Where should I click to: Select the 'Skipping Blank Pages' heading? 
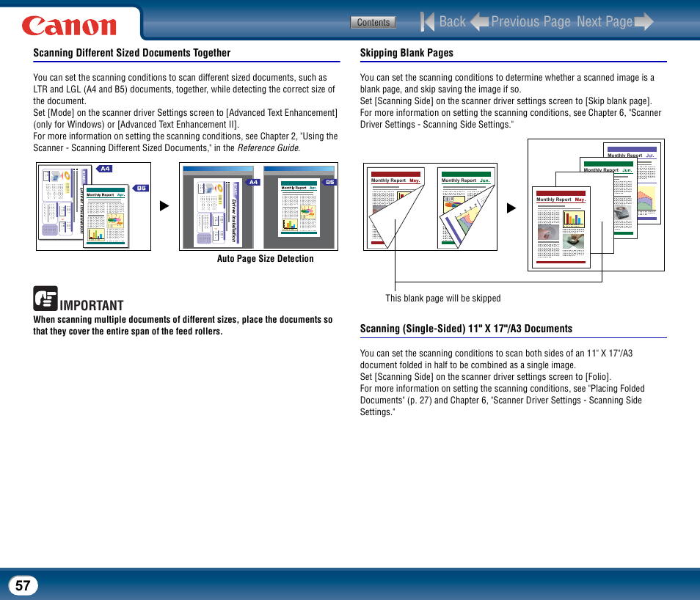pyautogui.click(x=406, y=53)
